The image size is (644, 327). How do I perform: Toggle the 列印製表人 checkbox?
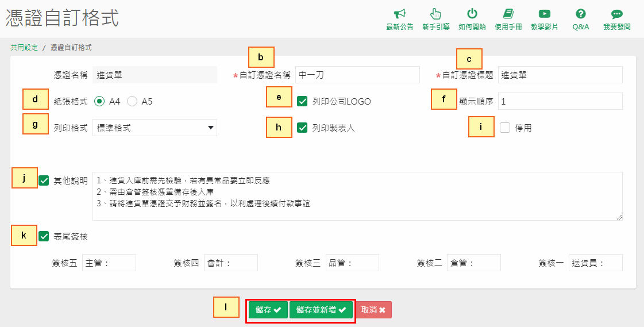(x=302, y=128)
